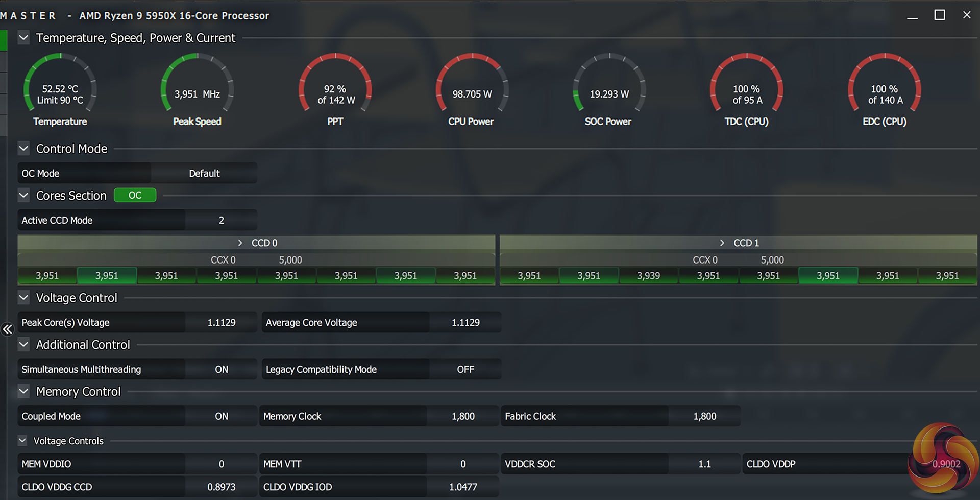Click the Memory Control heading text

click(x=79, y=392)
